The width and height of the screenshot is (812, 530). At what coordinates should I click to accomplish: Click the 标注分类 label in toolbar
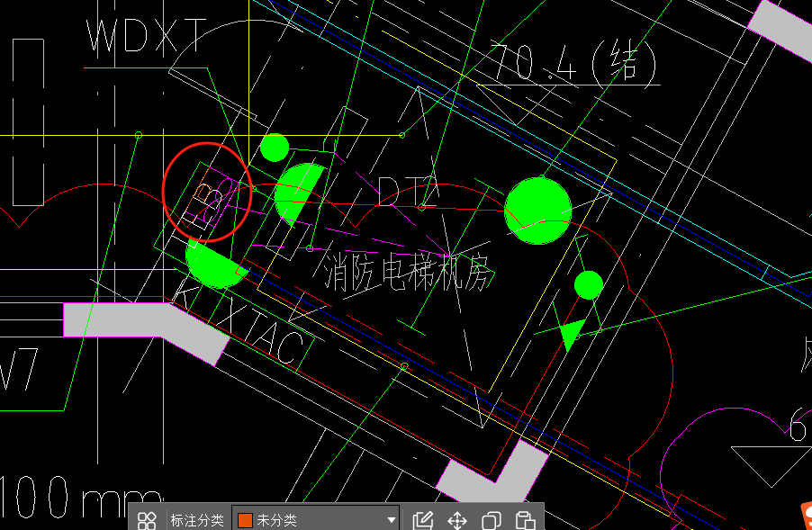click(197, 520)
